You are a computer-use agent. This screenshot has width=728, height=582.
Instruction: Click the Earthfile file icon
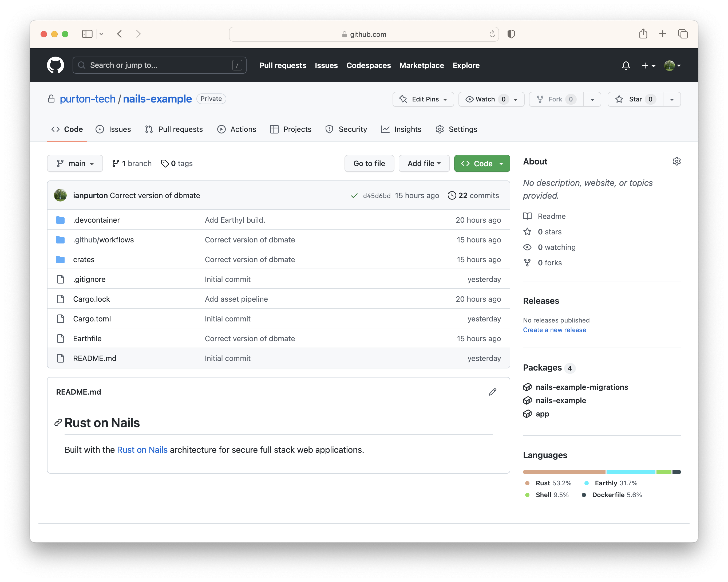click(x=60, y=339)
